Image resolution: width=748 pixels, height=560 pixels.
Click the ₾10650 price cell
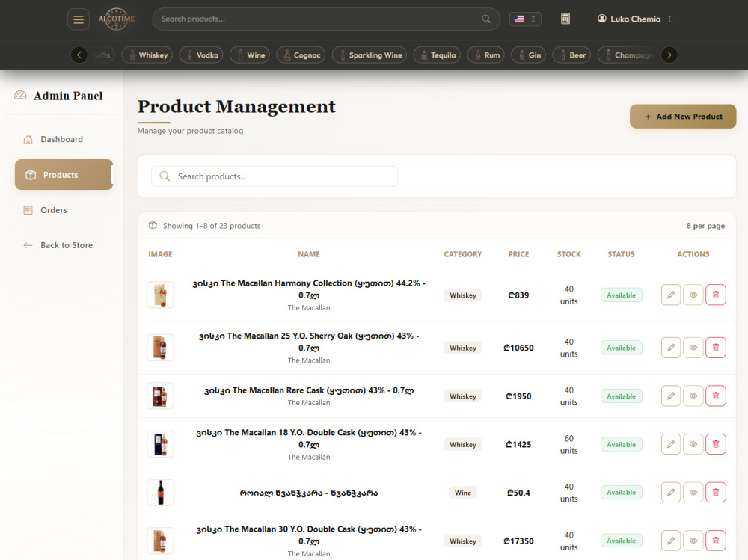(x=518, y=348)
